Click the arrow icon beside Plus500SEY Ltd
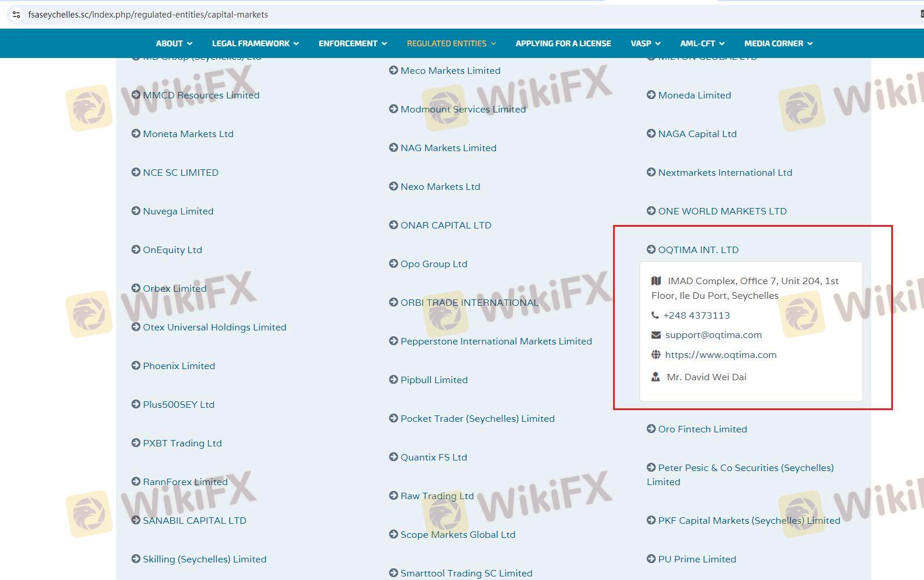 (x=136, y=404)
